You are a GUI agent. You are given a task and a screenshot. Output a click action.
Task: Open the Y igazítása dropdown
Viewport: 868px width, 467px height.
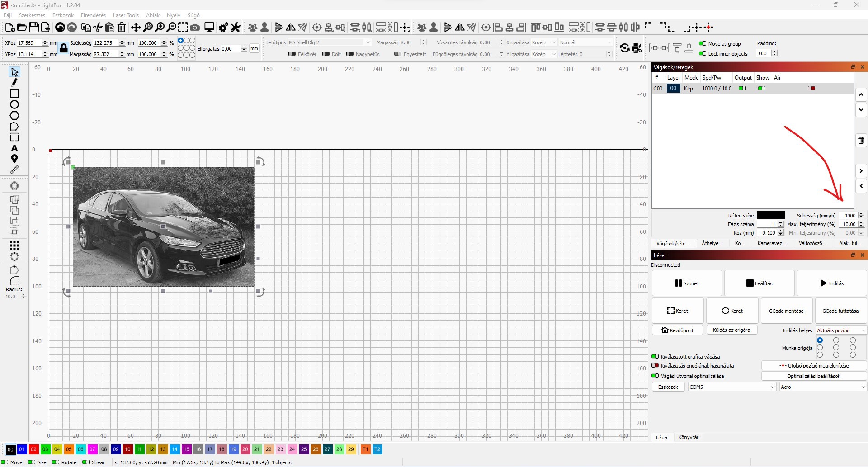tap(544, 54)
